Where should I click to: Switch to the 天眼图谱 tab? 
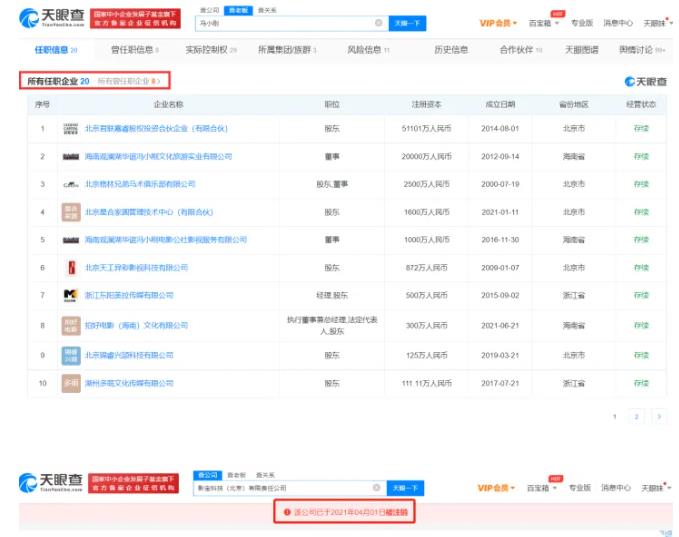(582, 50)
